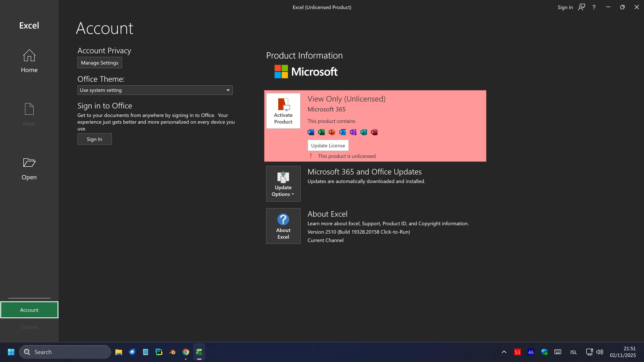Viewport: 644px width, 362px height.
Task: Launch File Explorer from the taskbar
Action: (x=119, y=352)
